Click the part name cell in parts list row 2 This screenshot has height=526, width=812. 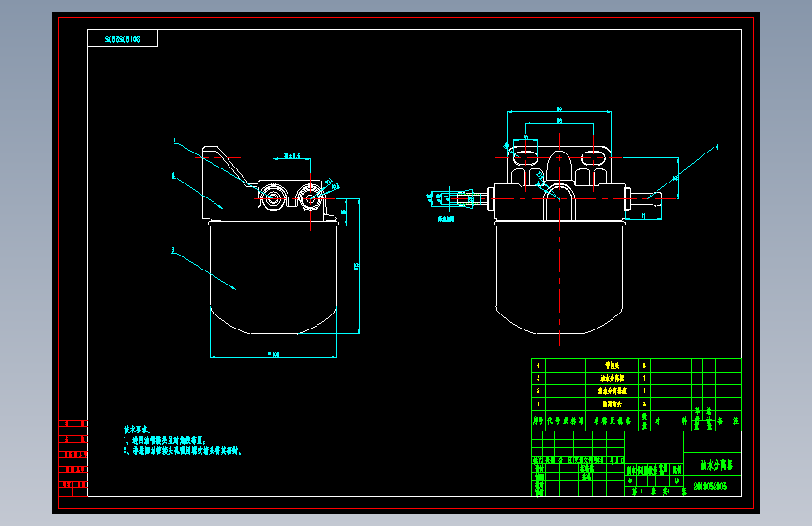coord(613,391)
